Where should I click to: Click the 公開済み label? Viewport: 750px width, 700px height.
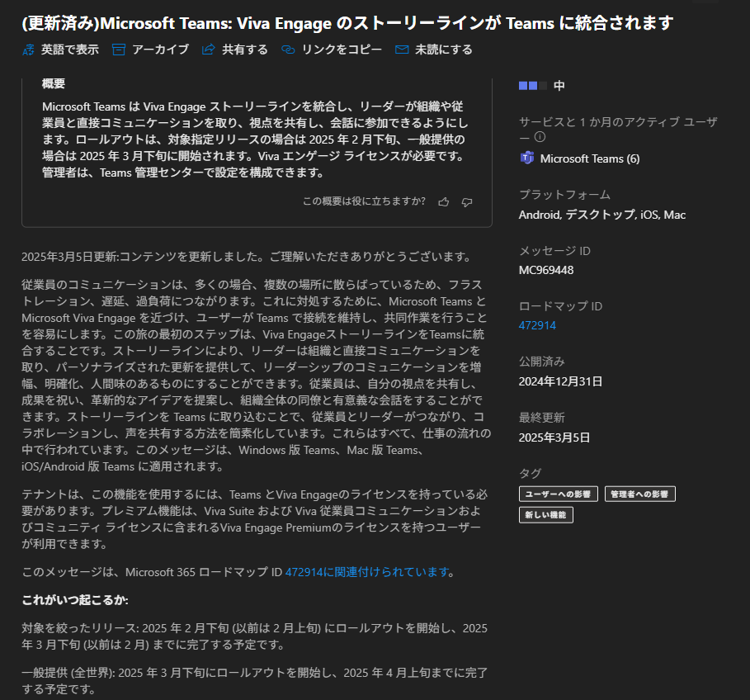click(x=542, y=362)
